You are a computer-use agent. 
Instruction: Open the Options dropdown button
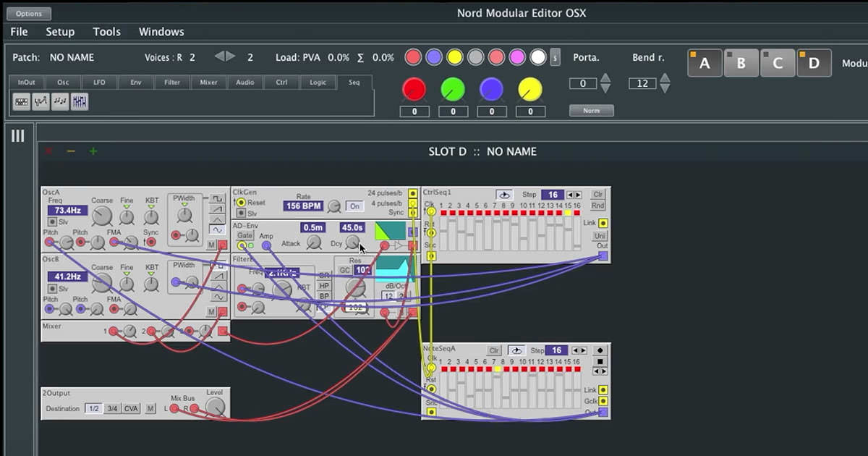[30, 13]
